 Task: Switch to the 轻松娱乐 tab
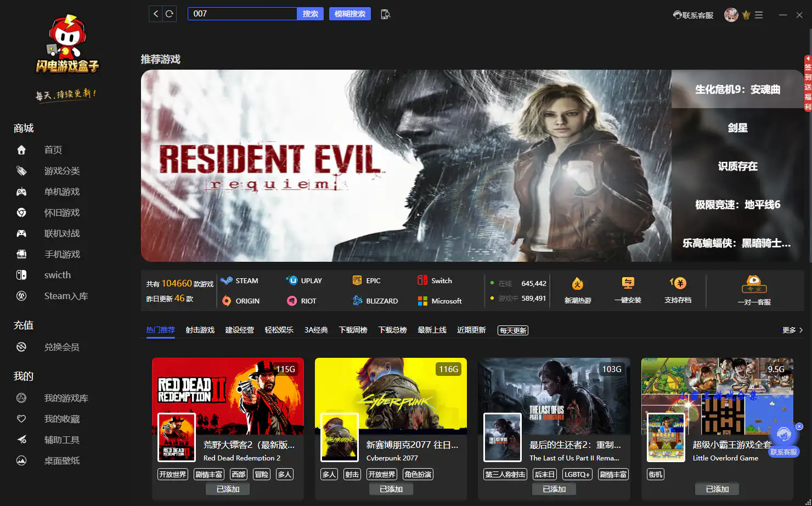pos(279,330)
